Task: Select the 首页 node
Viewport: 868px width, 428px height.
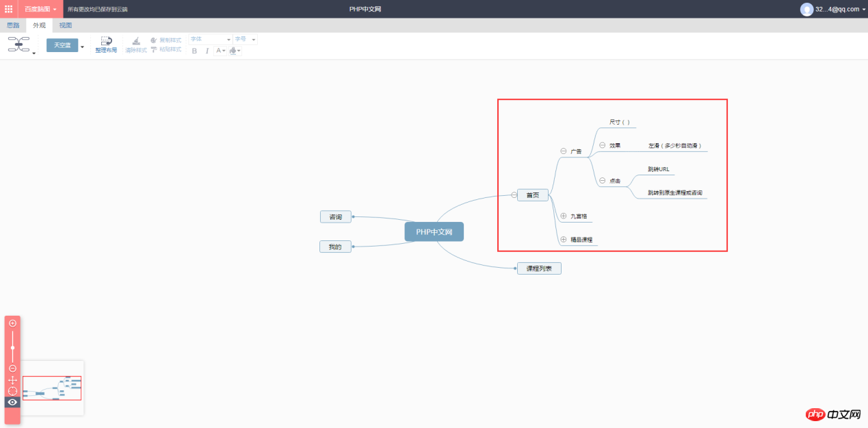Action: click(x=533, y=195)
